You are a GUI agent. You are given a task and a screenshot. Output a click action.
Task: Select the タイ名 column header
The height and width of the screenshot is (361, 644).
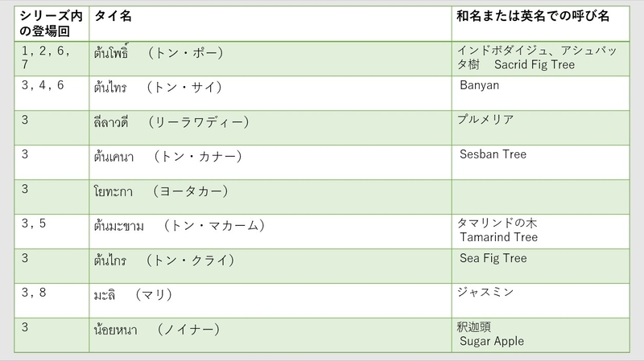click(x=270, y=24)
